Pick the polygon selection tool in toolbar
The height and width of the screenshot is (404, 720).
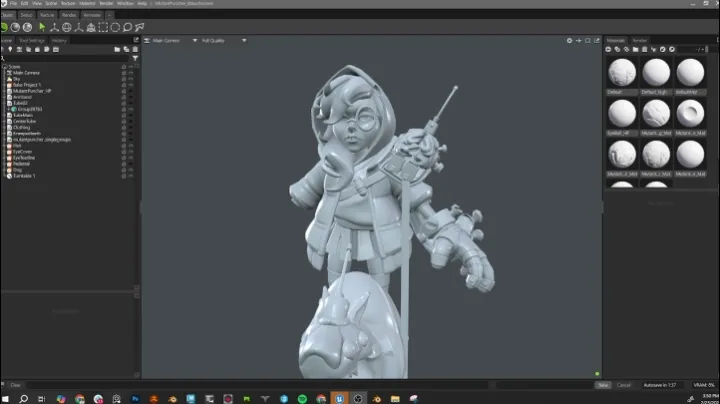pyautogui.click(x=140, y=27)
